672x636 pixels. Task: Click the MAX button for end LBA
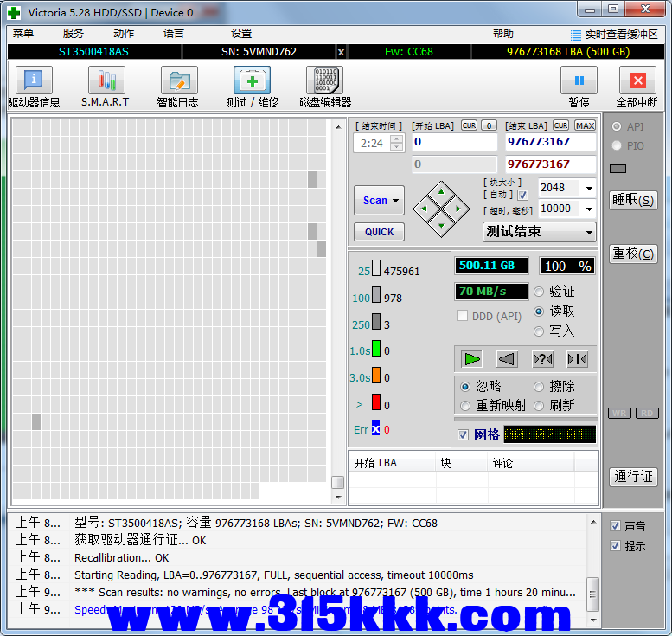585,125
